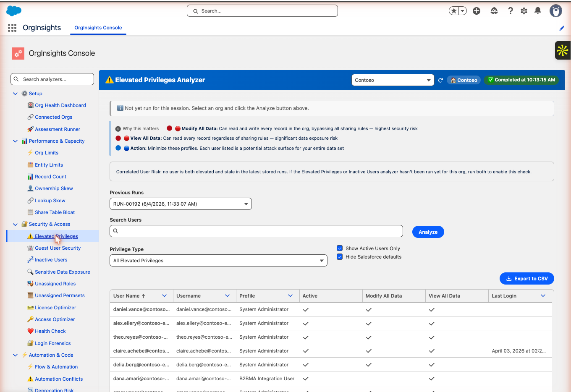Open the Last Login column menu
This screenshot has width=571, height=392.
coord(543,296)
